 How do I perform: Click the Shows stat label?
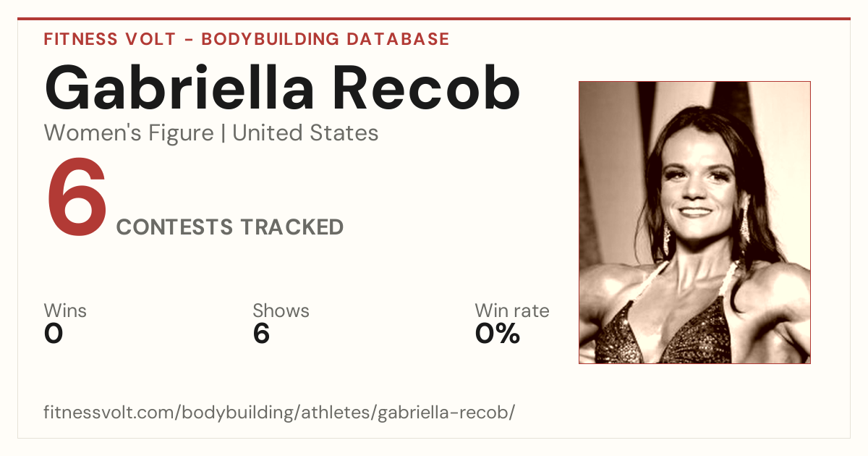[x=281, y=311]
